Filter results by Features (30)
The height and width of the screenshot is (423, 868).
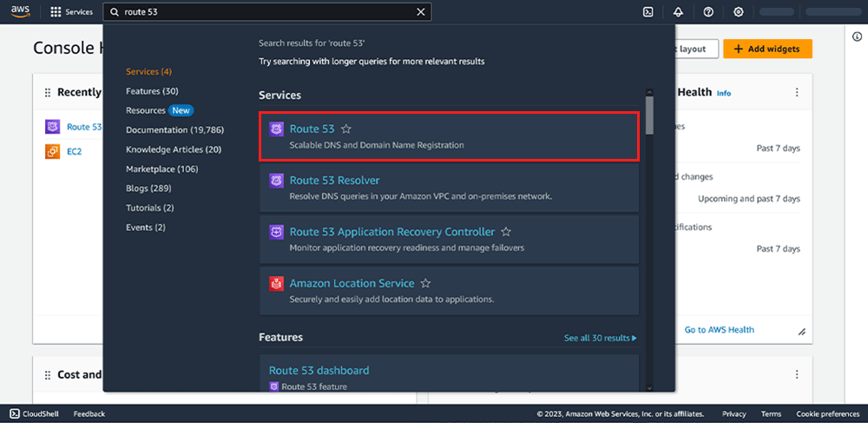(152, 91)
